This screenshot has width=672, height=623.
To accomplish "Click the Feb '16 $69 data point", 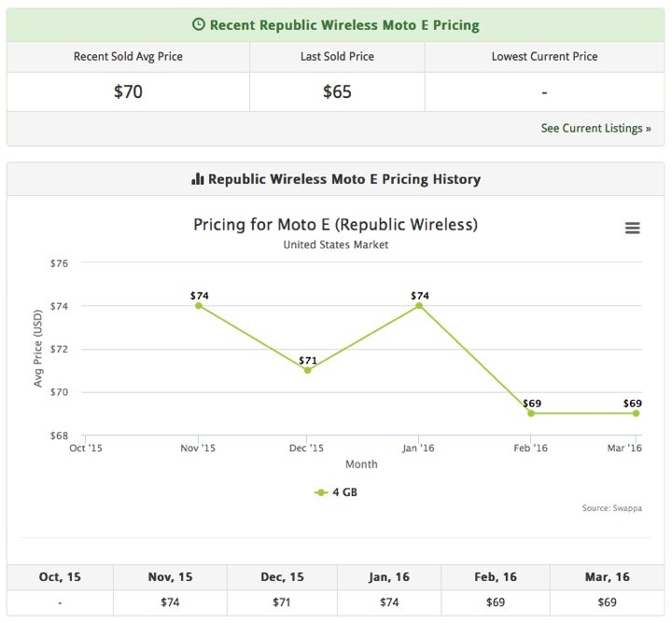I will 531,413.
